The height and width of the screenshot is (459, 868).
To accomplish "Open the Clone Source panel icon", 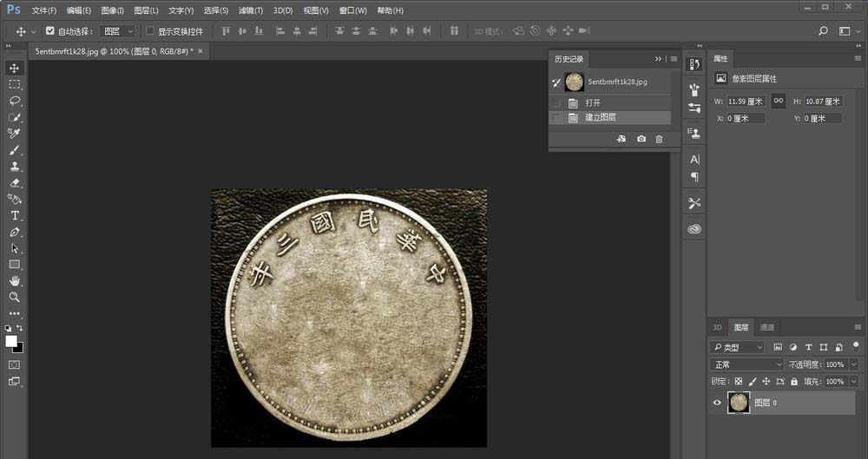I will coord(694,133).
